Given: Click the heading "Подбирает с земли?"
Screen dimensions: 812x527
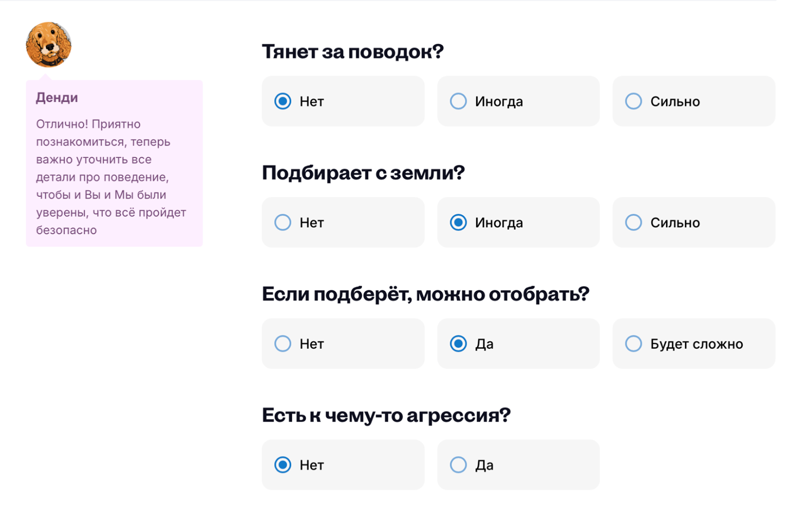Looking at the screenshot, I should (363, 173).
